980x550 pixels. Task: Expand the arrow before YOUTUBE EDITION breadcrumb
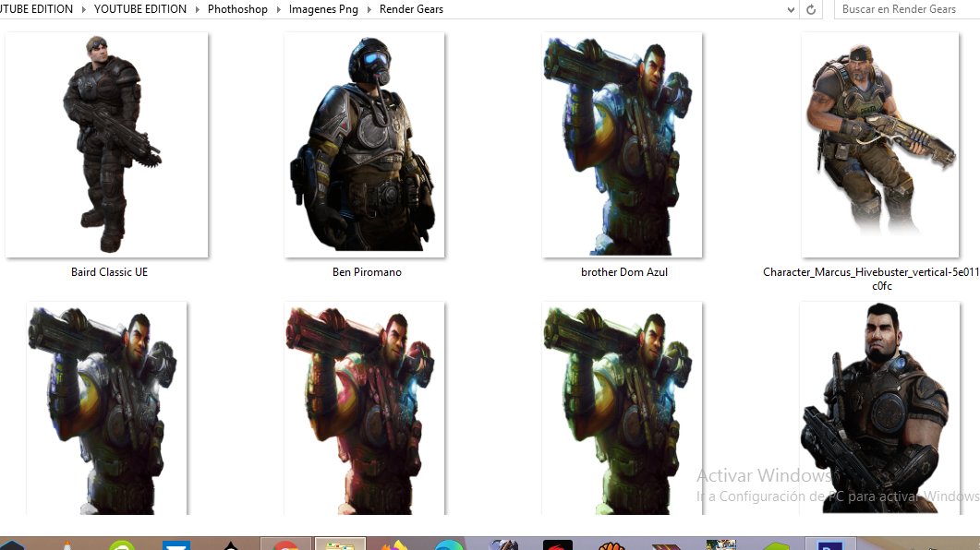(84, 9)
